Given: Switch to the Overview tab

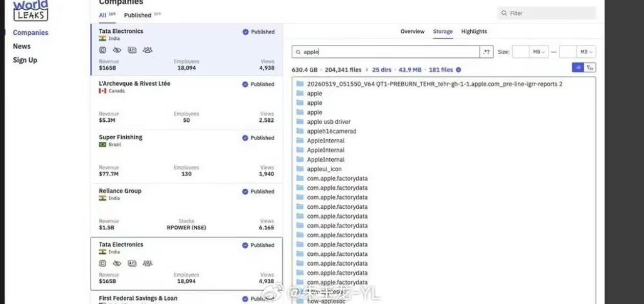Looking at the screenshot, I should (x=412, y=32).
